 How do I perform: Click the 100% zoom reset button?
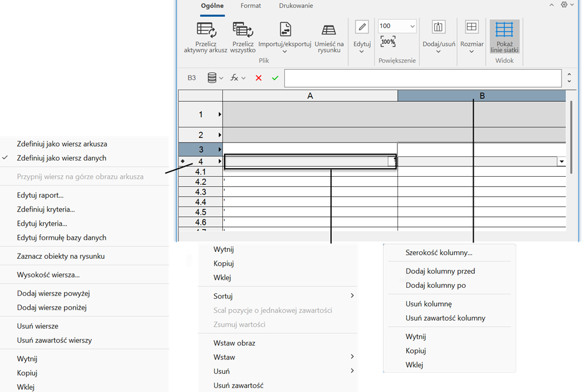387,41
